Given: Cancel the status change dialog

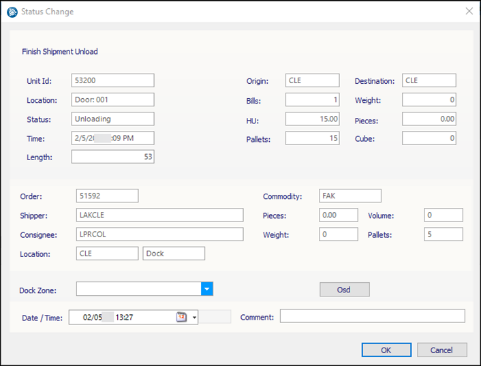Looking at the screenshot, I should coord(442,350).
